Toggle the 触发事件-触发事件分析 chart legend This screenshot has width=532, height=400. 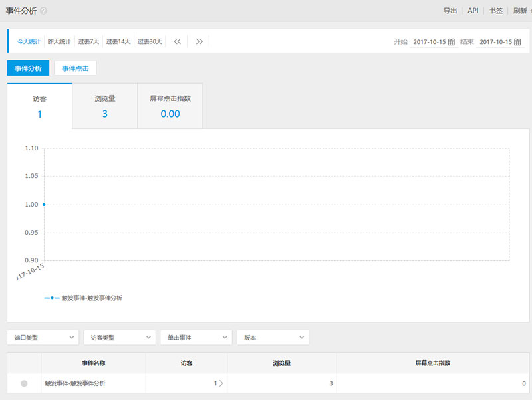pos(83,298)
